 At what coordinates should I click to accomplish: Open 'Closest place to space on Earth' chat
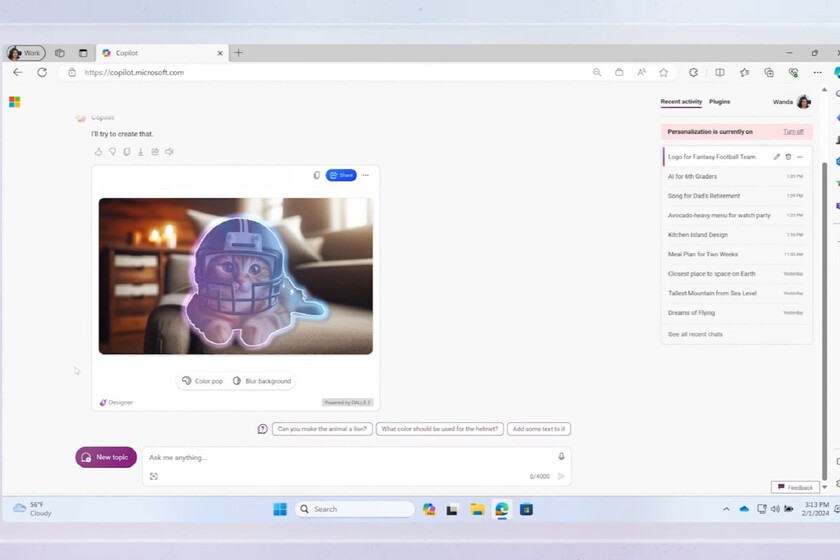[737, 274]
